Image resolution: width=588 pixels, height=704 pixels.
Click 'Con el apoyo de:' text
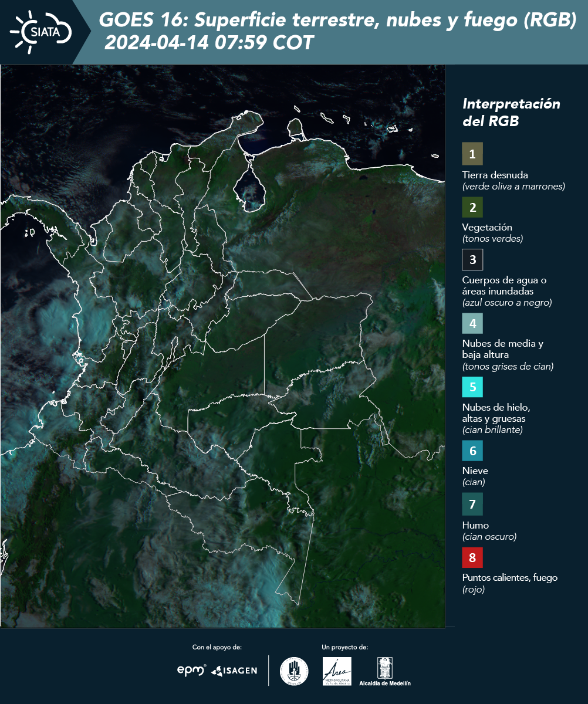coord(217,647)
